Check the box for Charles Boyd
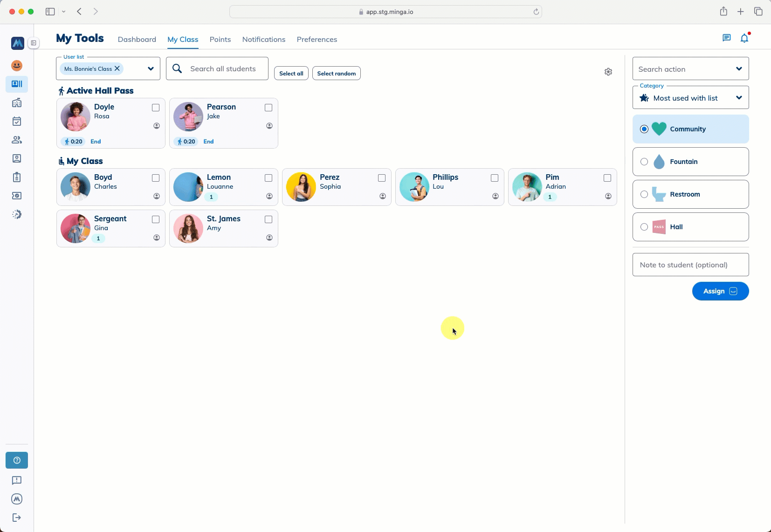771x532 pixels. [x=156, y=178]
